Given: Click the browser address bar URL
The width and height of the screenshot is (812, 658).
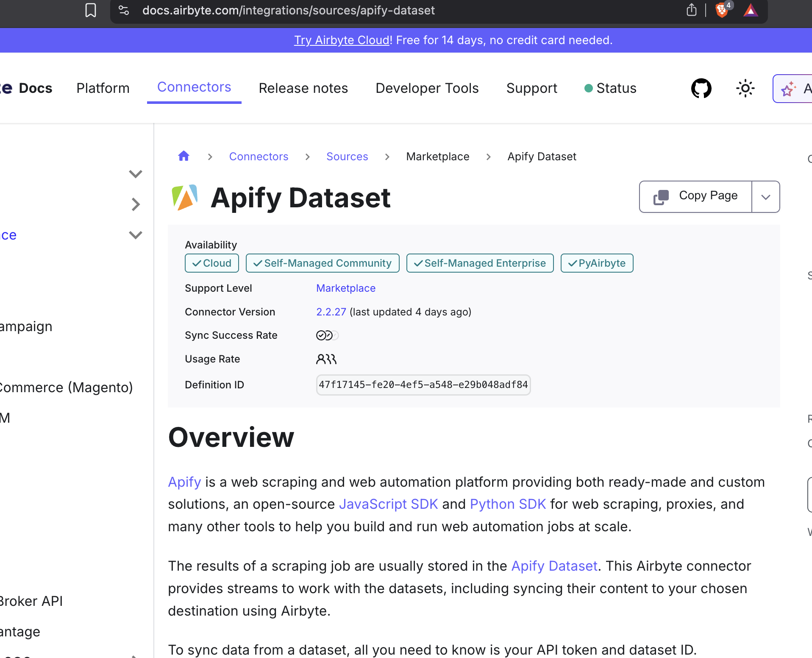Looking at the screenshot, I should [289, 10].
